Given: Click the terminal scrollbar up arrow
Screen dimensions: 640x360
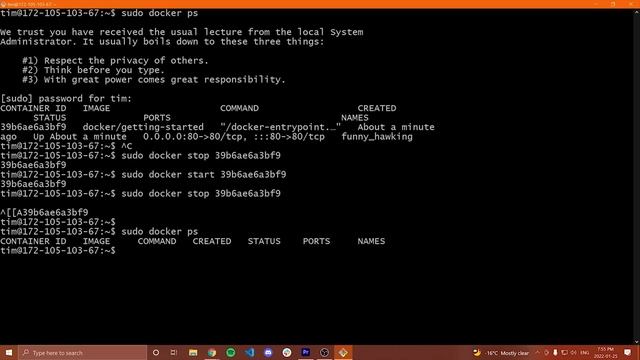Looking at the screenshot, I should tap(636, 12).
